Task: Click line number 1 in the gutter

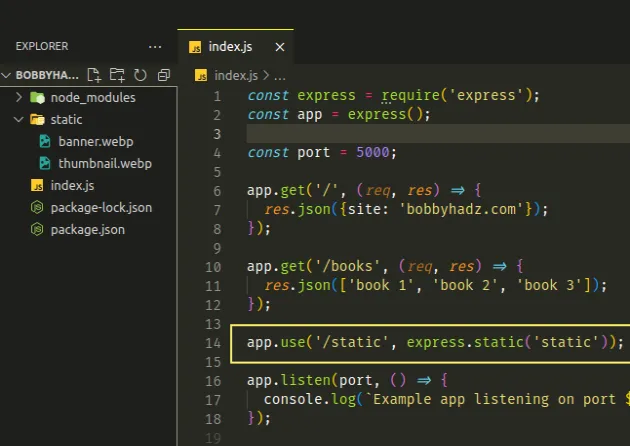Action: click(x=217, y=96)
